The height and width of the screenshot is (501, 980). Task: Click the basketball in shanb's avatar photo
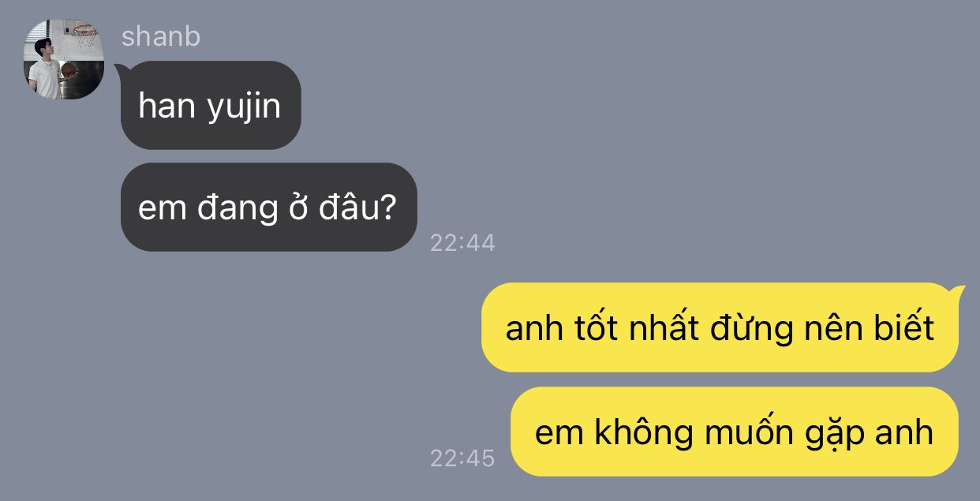tap(66, 71)
